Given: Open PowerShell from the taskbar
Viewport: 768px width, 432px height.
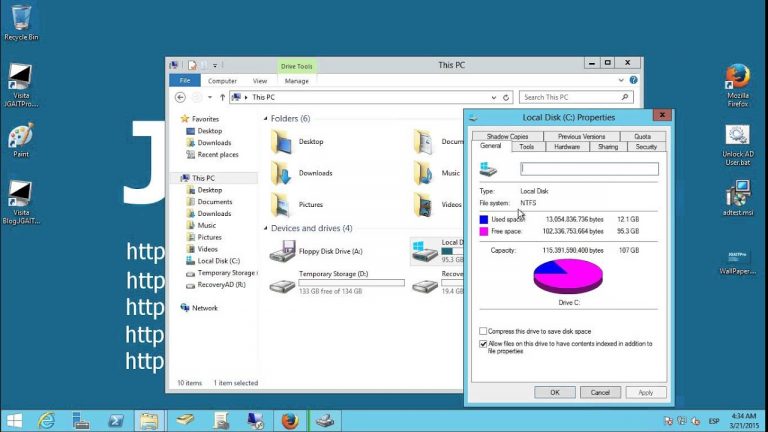Looking at the screenshot, I should [x=116, y=420].
